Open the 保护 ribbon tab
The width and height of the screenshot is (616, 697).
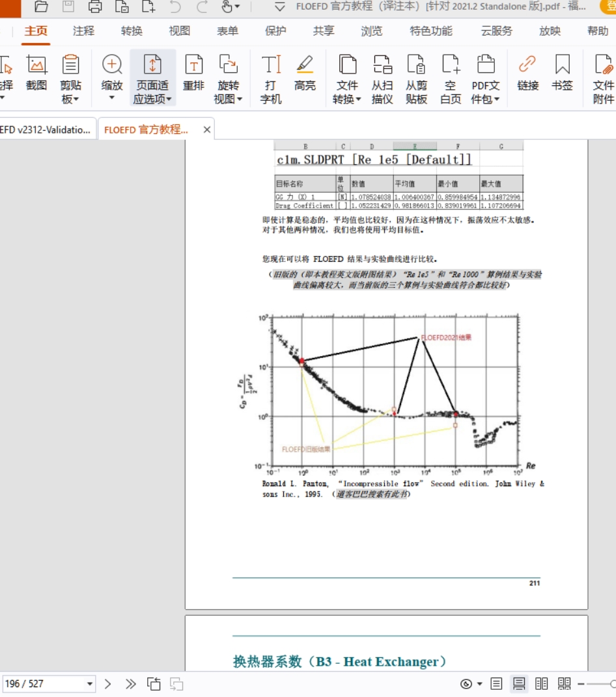tap(275, 31)
